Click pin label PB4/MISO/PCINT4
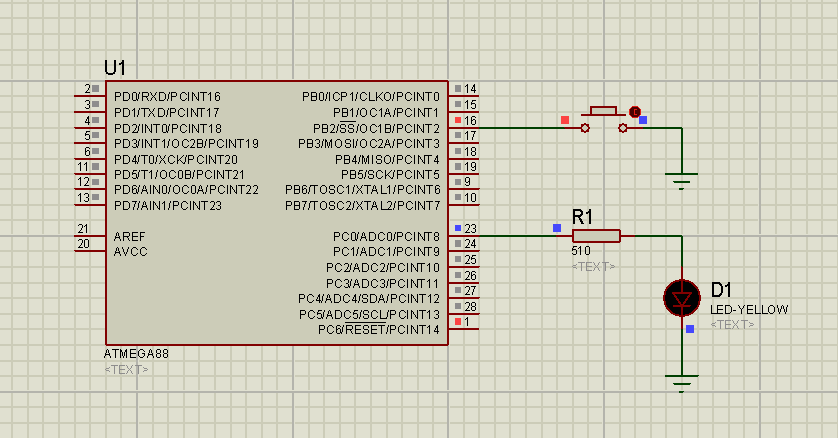The width and height of the screenshot is (838, 438). (387, 160)
